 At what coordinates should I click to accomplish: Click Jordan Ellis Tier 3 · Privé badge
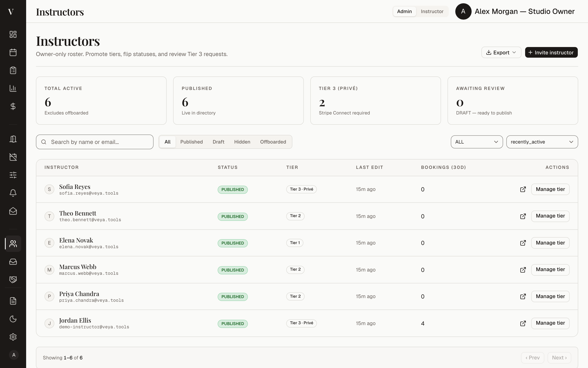[301, 323]
